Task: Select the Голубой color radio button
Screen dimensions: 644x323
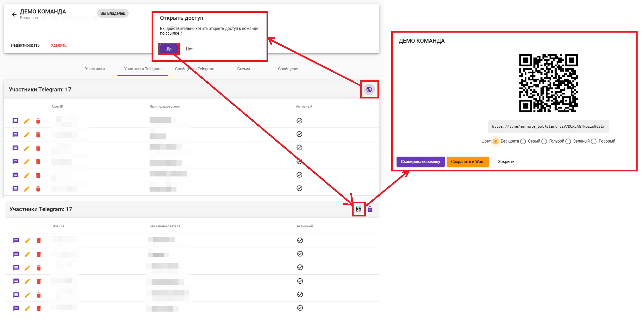Action: [544, 142]
